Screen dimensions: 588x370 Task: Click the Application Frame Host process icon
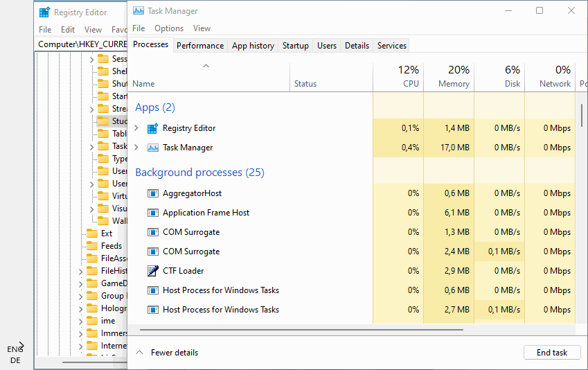click(152, 213)
